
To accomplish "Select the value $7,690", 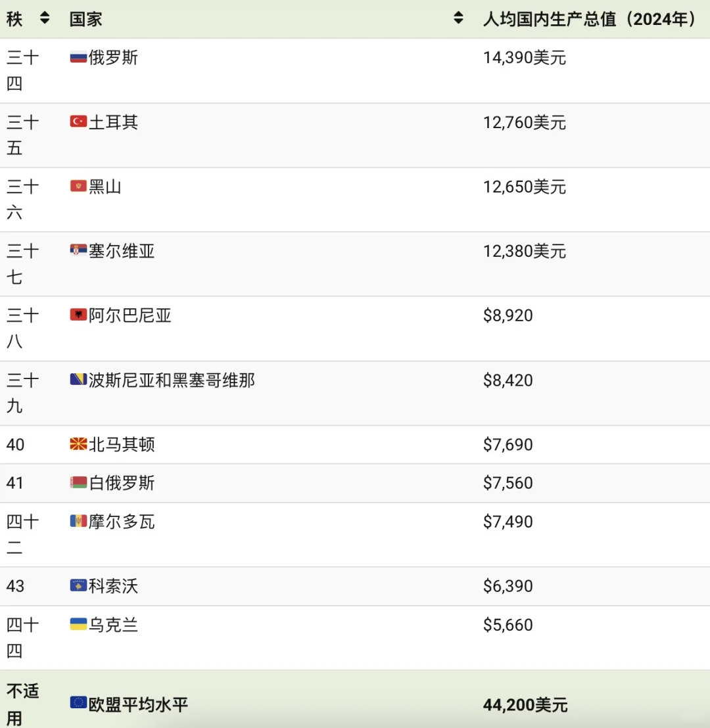I will [x=508, y=445].
